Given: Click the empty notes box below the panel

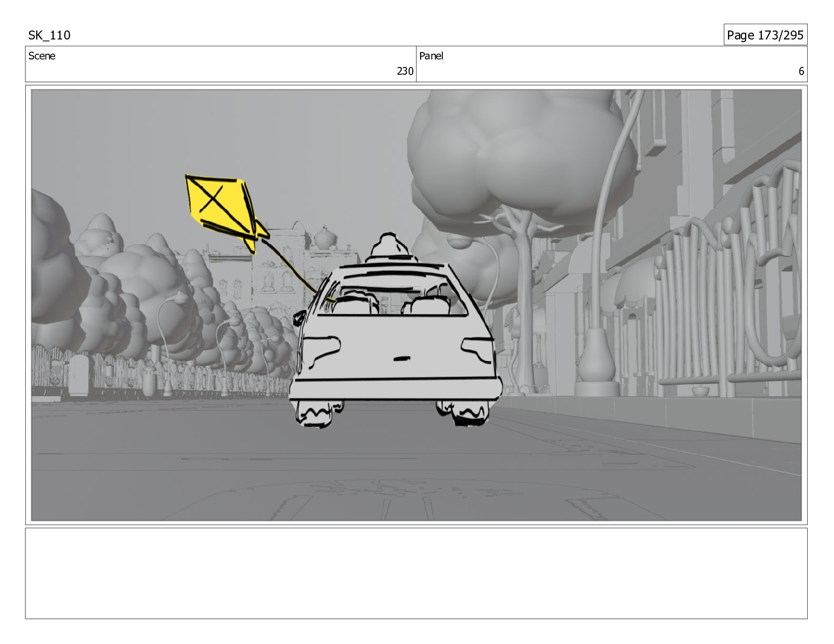Looking at the screenshot, I should (x=416, y=573).
